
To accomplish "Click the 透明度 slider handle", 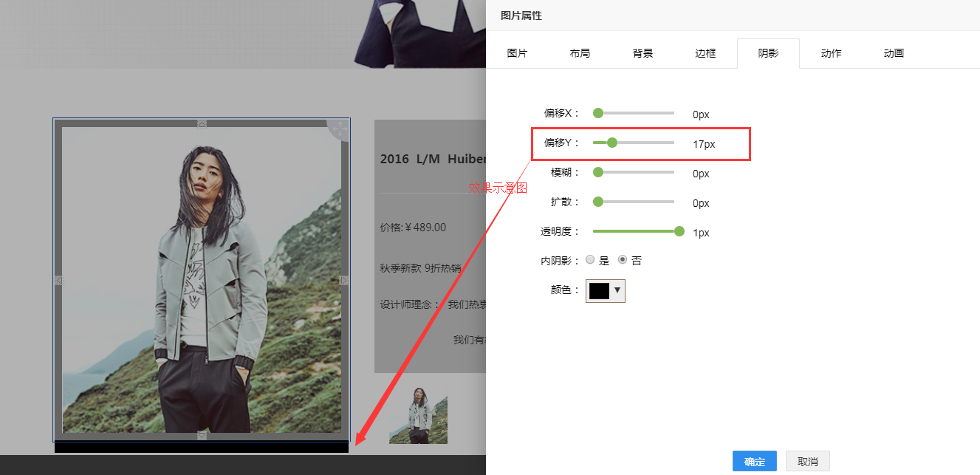I will [679, 231].
